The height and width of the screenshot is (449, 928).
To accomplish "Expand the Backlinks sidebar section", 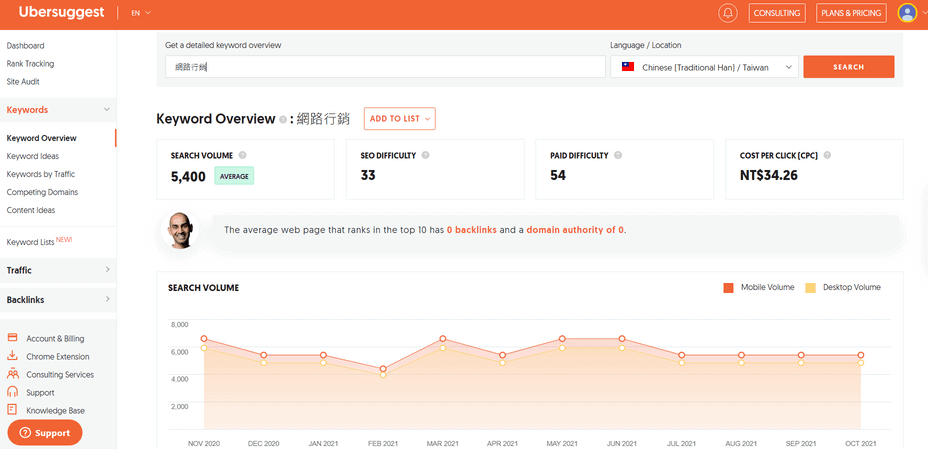I will (107, 299).
